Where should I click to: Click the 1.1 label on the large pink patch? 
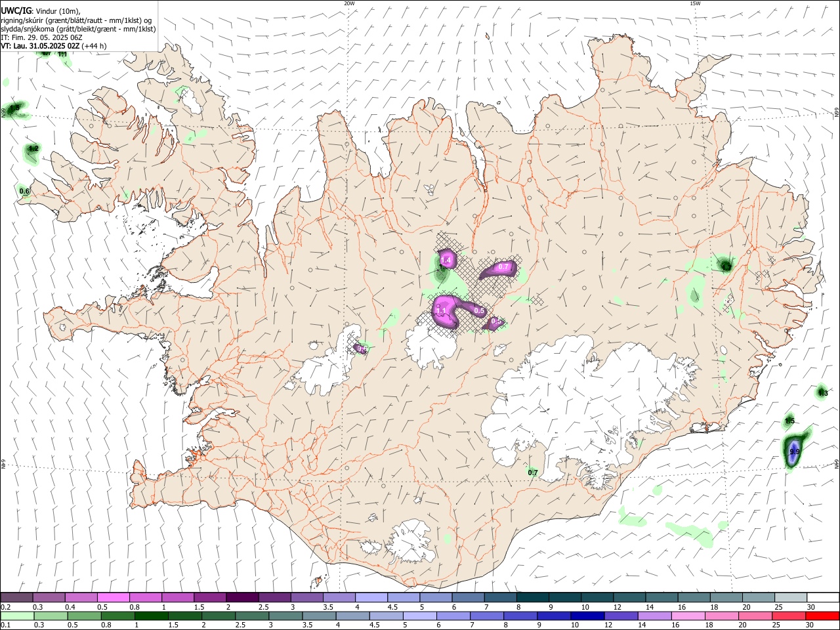coord(442,311)
